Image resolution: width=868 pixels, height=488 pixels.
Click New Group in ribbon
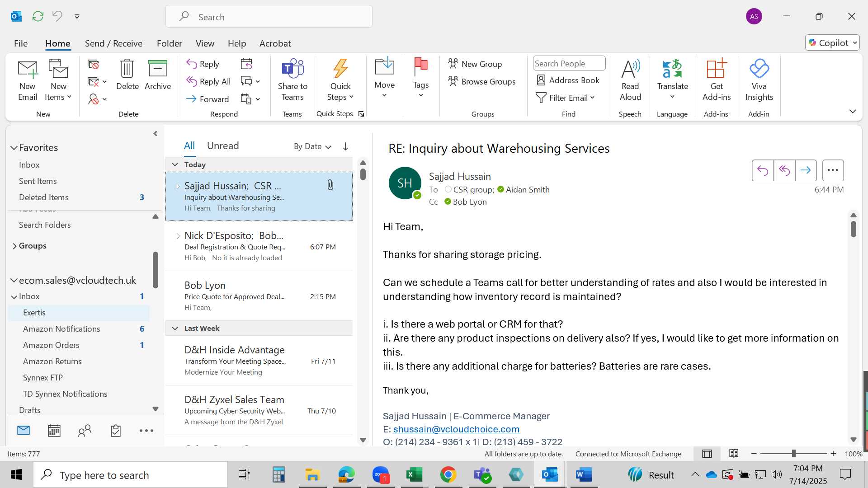point(475,64)
